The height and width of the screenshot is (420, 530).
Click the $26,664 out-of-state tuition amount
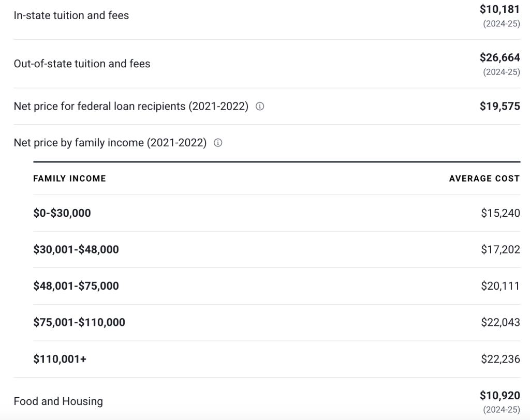pos(499,57)
